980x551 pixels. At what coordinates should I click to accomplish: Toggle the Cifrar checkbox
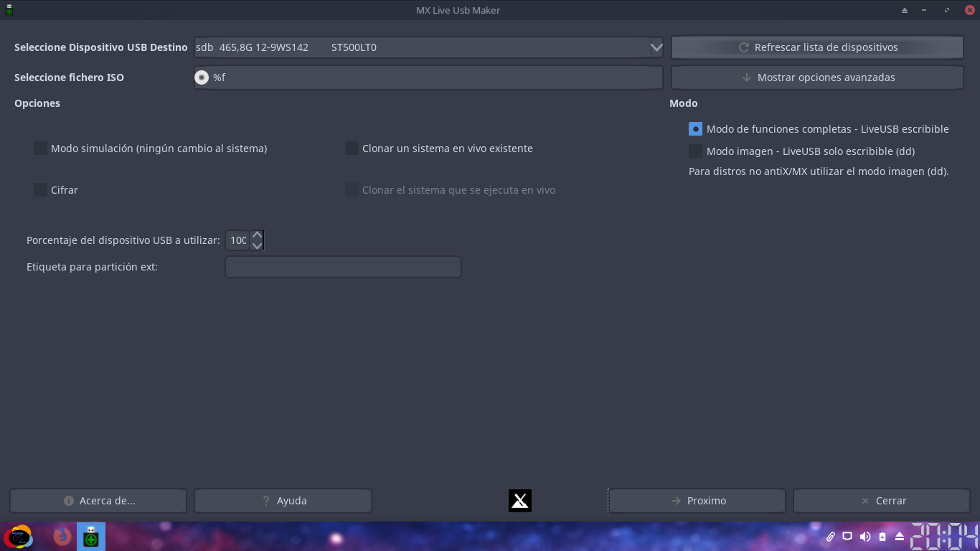40,190
